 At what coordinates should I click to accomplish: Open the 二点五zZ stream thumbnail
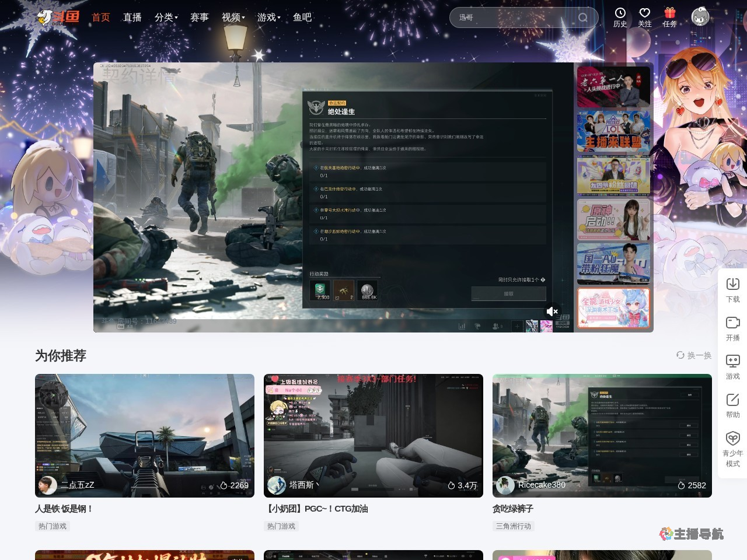(145, 435)
